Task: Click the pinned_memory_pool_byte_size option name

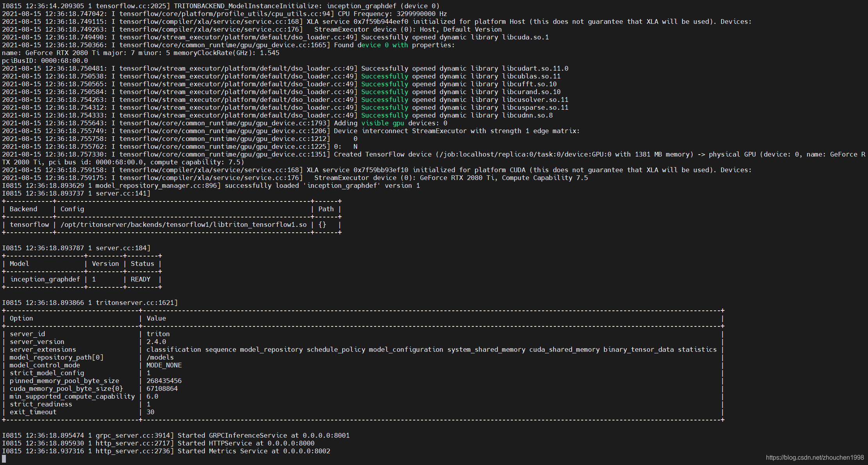Action: (x=64, y=381)
